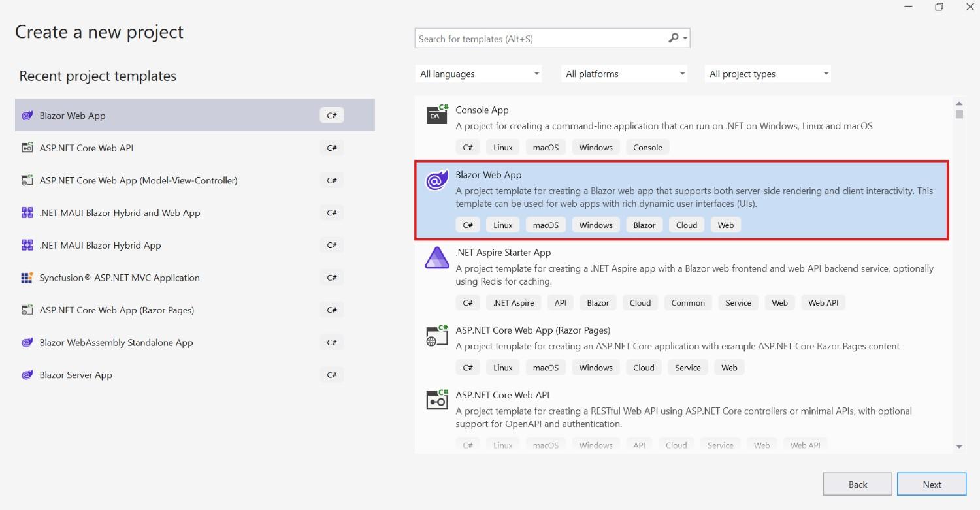Click the Windows tag under Blazor Web App

point(596,225)
